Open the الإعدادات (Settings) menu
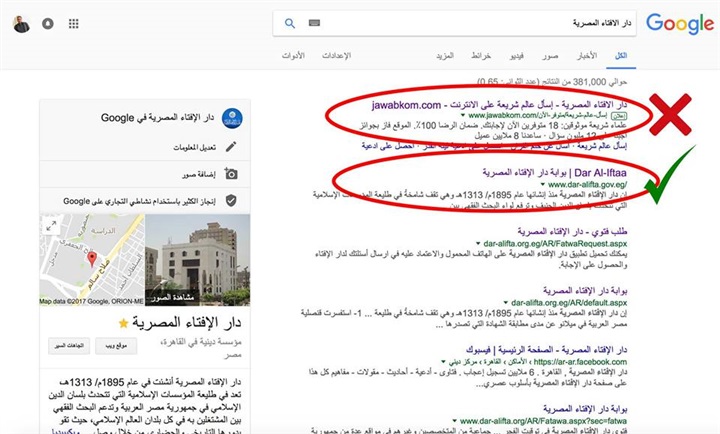 coord(337,56)
